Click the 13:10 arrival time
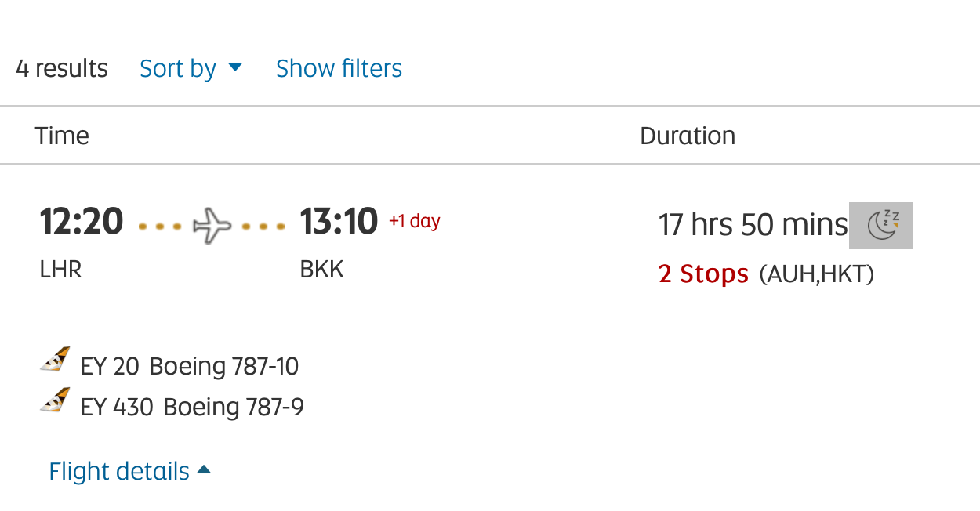The width and height of the screenshot is (980, 511). 339,222
